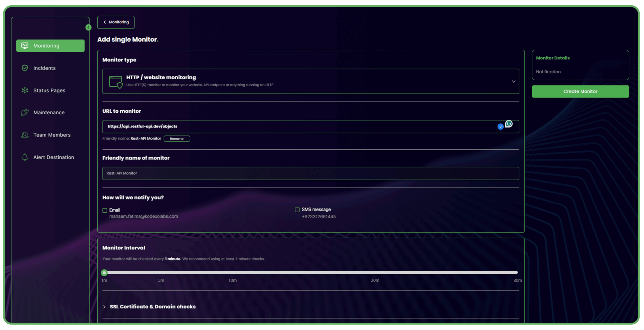Click the Alert Destination bell icon
Screen dimensions: 644x330
click(x=25, y=157)
